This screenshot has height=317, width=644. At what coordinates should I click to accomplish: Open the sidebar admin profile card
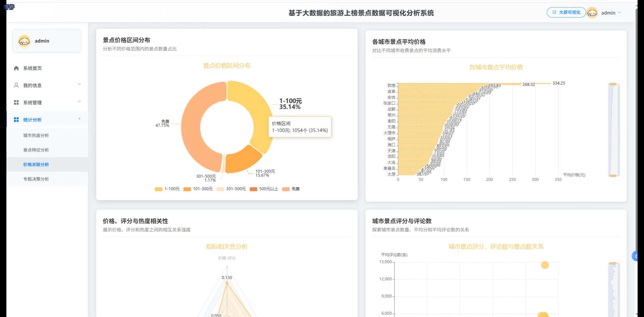coord(47,41)
